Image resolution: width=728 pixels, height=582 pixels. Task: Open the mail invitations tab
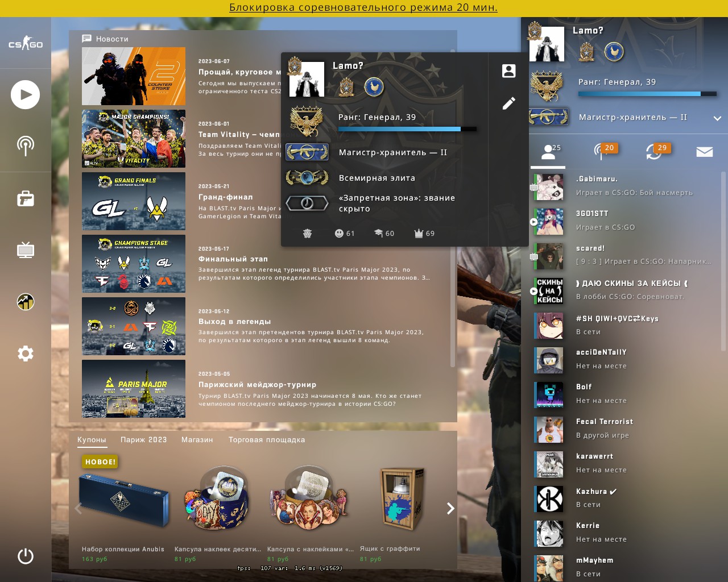704,152
